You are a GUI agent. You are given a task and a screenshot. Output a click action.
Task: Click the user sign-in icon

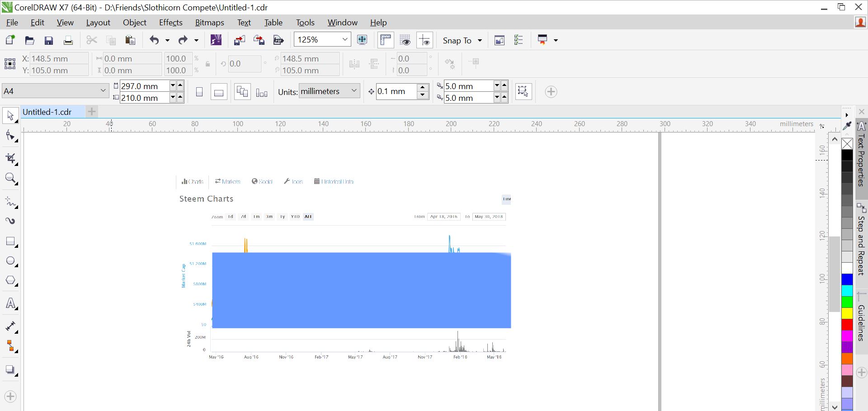(x=860, y=22)
